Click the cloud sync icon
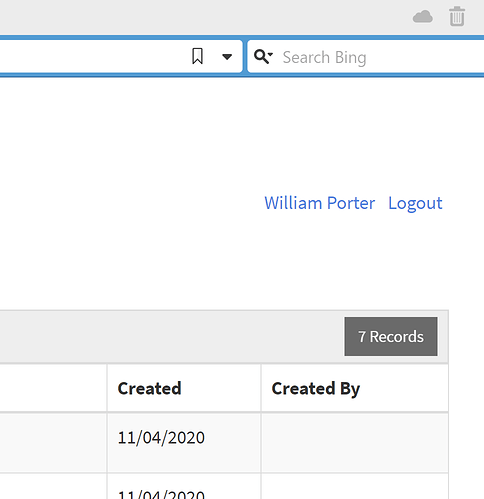The width and height of the screenshot is (484, 499). [423, 17]
